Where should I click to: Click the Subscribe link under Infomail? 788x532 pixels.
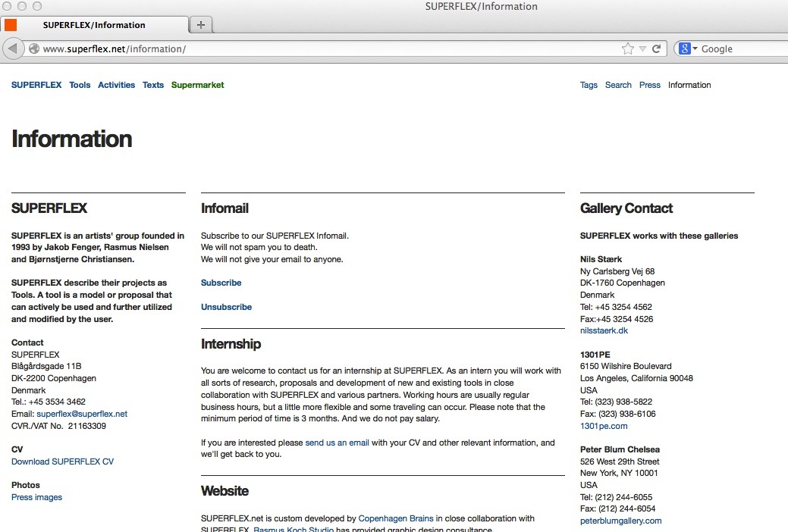pos(221,283)
